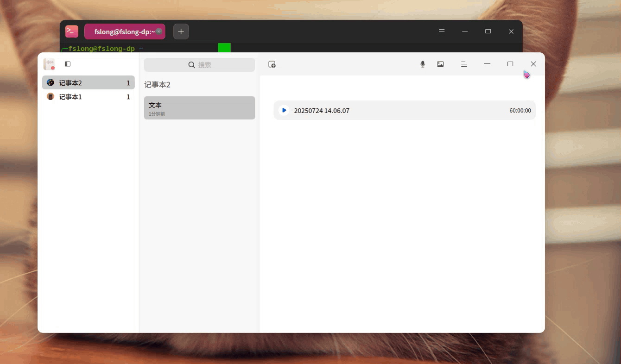621x364 pixels.
Task: Minimize the voice notes window
Action: (x=487, y=64)
